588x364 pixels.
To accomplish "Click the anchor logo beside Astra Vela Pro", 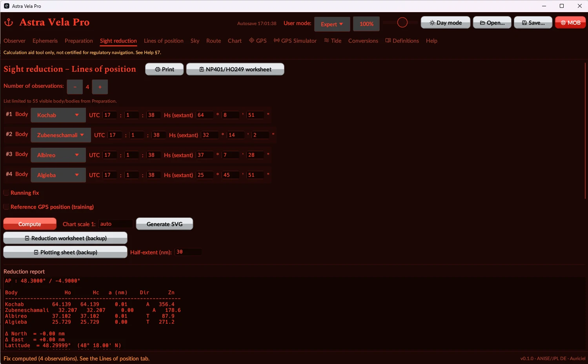I will (9, 23).
